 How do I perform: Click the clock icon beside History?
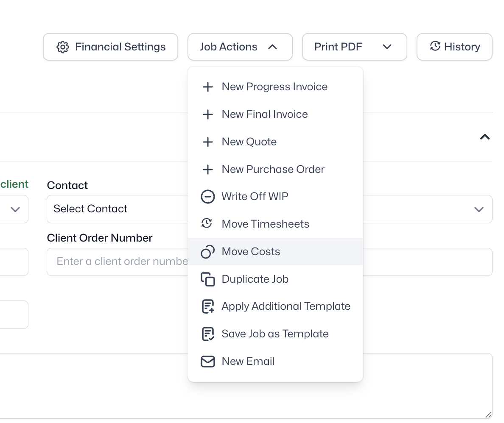[435, 46]
